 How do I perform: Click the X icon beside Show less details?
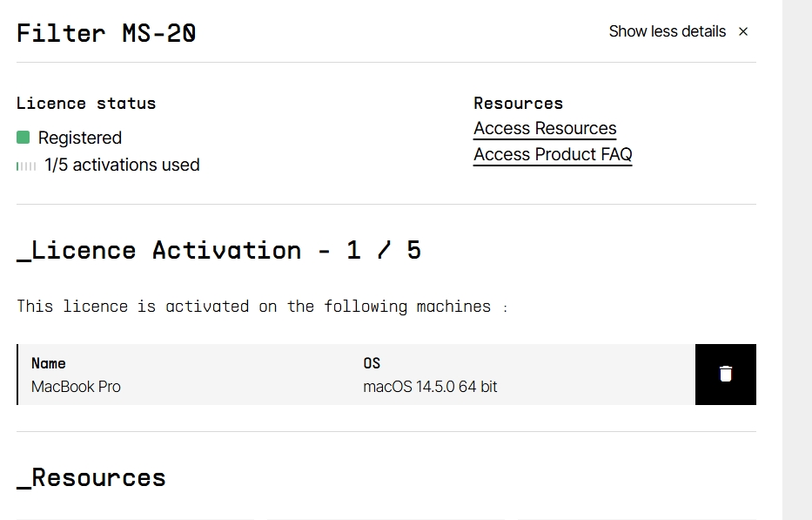(x=743, y=31)
